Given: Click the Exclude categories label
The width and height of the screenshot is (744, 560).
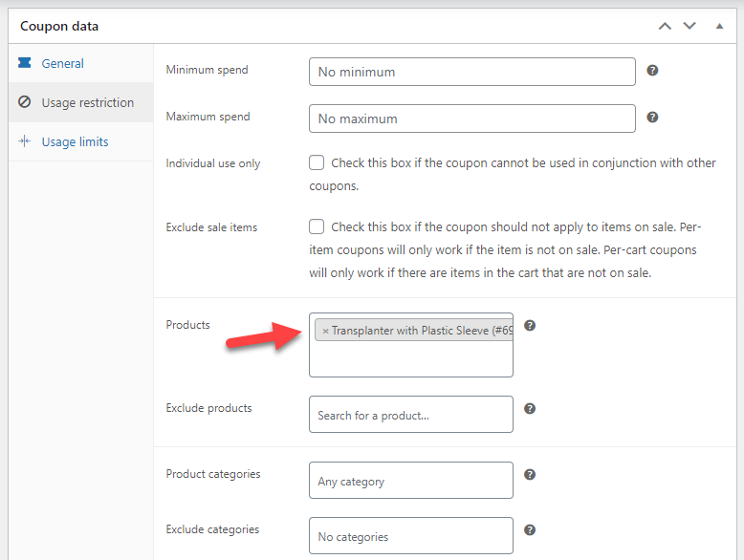Looking at the screenshot, I should coord(212,529).
